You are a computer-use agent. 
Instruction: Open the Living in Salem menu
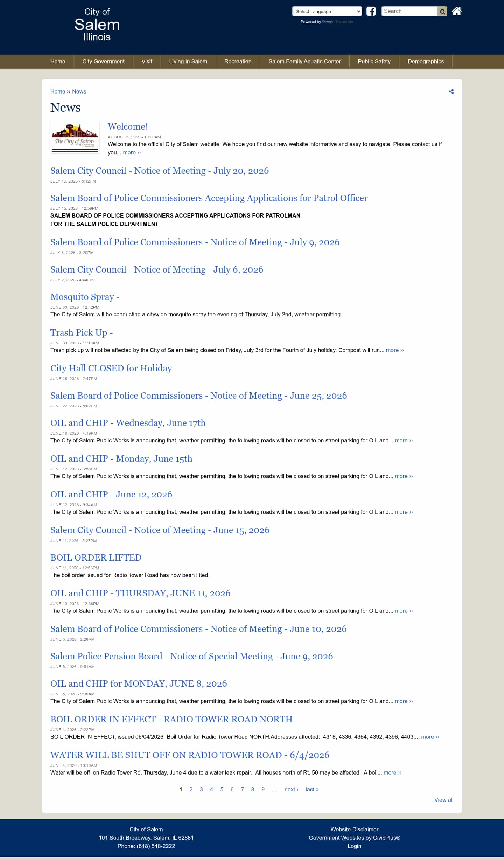coord(188,61)
